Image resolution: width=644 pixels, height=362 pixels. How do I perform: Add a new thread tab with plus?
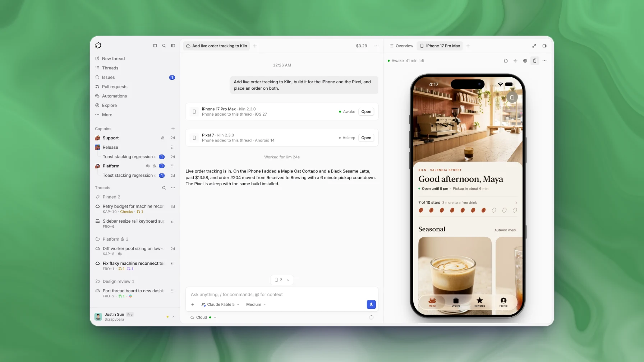coord(255,46)
